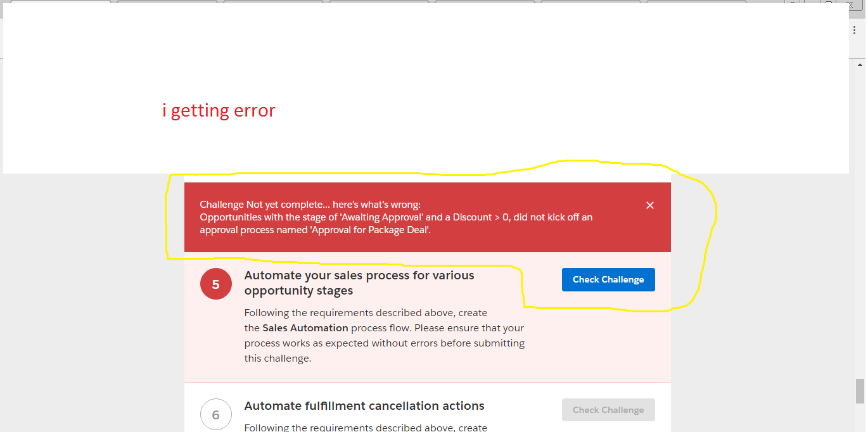Screen dimensions: 868x432
Task: Click the greyed-out Check Challenge button
Action: tap(608, 410)
